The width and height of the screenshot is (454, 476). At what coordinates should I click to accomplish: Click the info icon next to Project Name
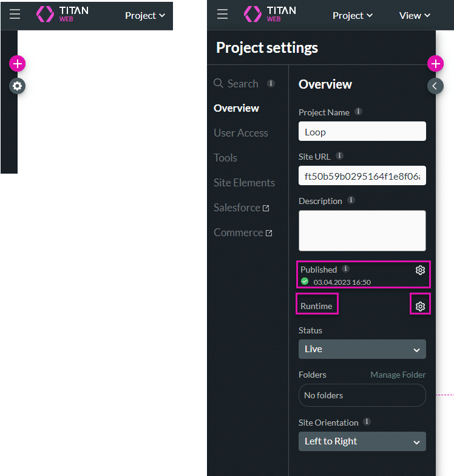tap(359, 112)
